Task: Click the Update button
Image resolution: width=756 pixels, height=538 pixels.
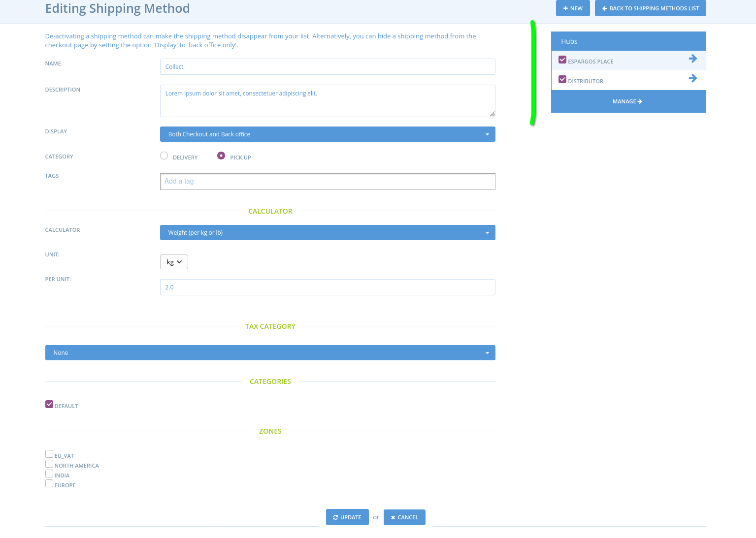Action: tap(347, 517)
